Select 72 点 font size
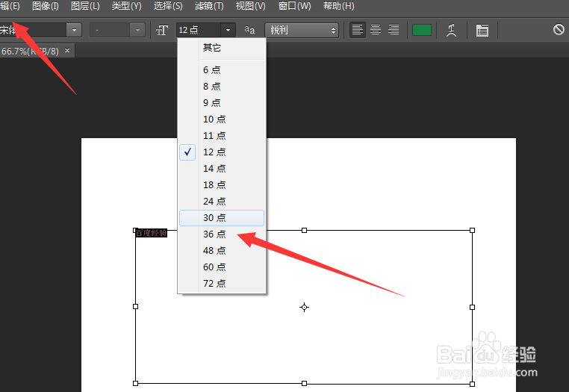This screenshot has height=392, width=569. pos(222,284)
